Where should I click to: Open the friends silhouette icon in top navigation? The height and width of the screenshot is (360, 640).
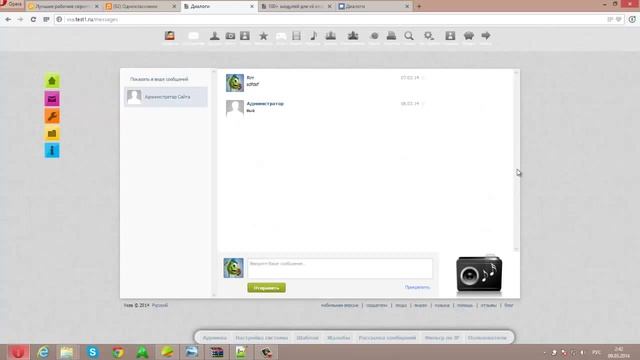(x=215, y=36)
